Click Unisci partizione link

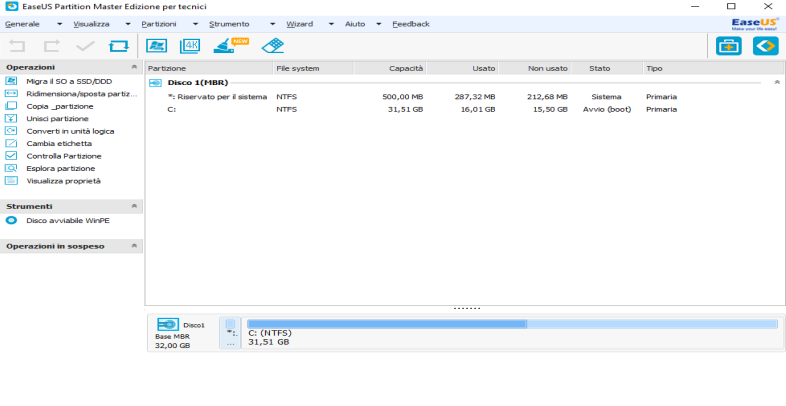58,119
